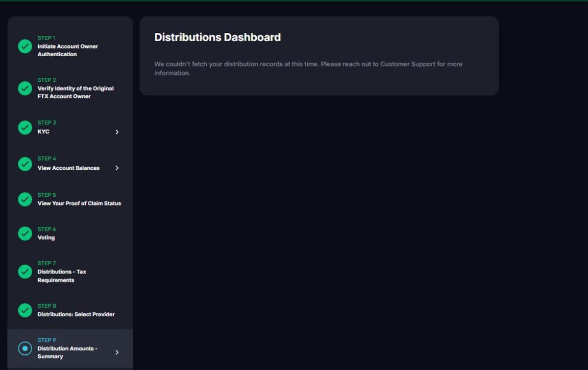Expand the View Account Balances chevron

tap(117, 168)
